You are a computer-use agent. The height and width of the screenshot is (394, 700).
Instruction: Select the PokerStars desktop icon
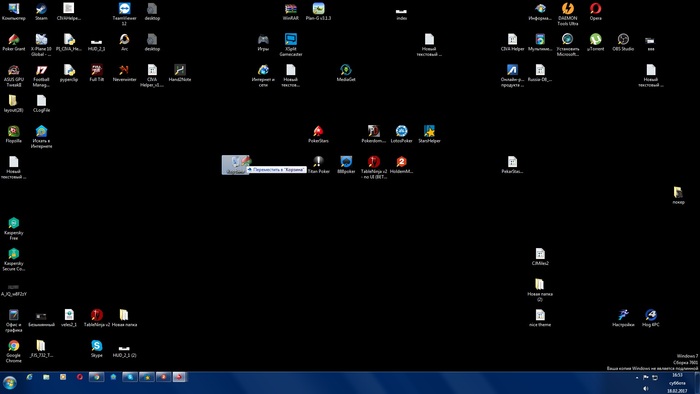[x=318, y=135]
